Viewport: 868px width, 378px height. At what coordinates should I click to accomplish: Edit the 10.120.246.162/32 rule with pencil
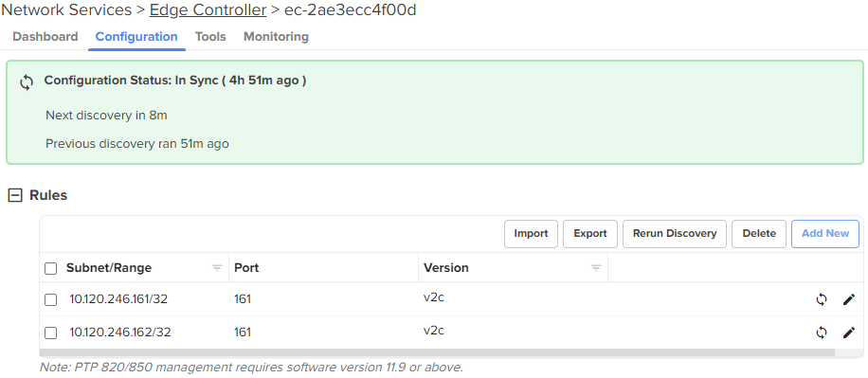tap(849, 333)
